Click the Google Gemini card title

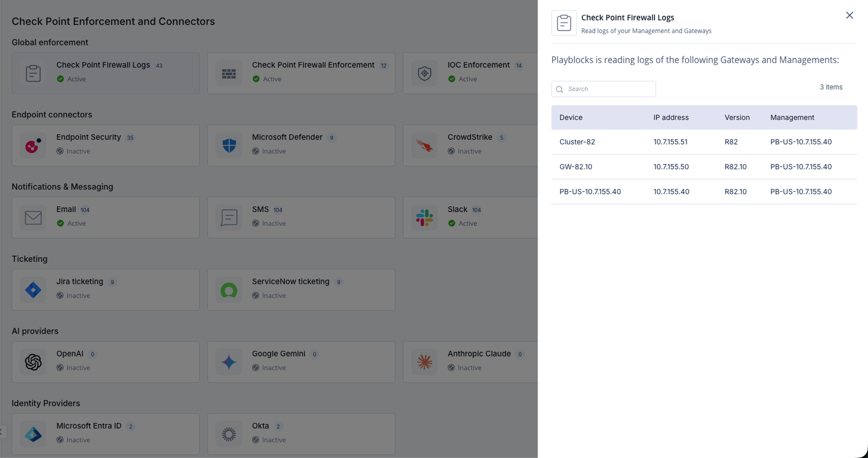tap(278, 354)
